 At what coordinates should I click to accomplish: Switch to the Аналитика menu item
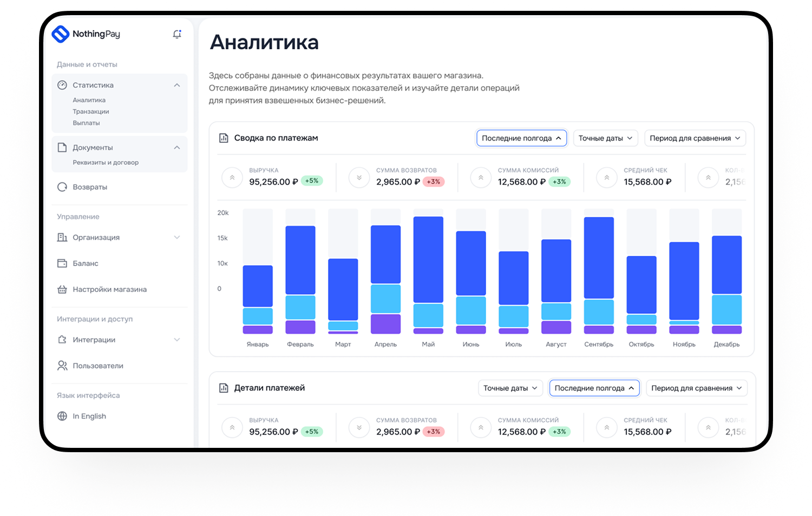(89, 100)
